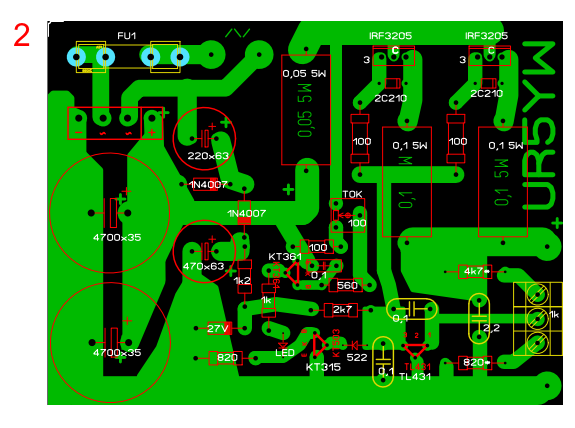Select the 100 resistor next to KT361
575x428 pixels.
[x=317, y=247]
